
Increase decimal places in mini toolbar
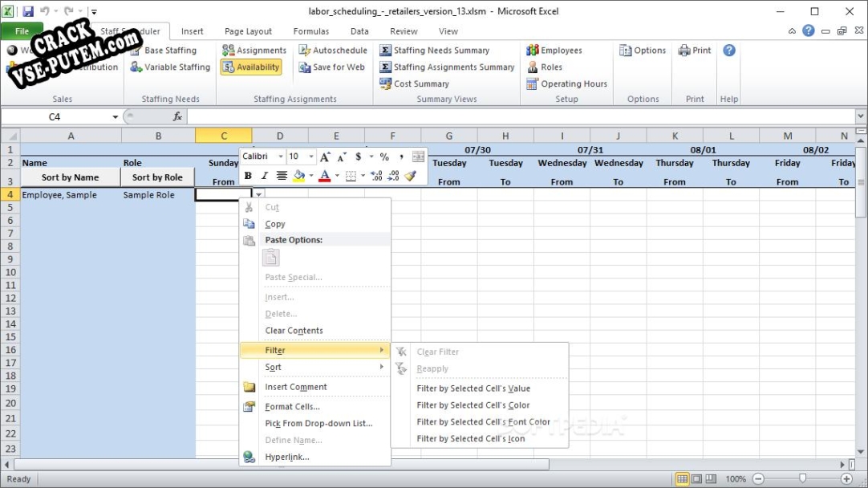[x=376, y=176]
